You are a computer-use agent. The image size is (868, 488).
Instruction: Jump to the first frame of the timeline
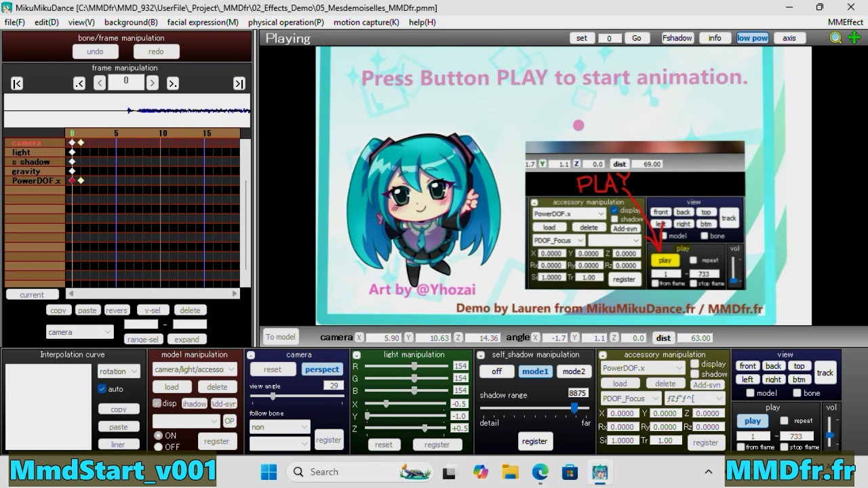[17, 83]
